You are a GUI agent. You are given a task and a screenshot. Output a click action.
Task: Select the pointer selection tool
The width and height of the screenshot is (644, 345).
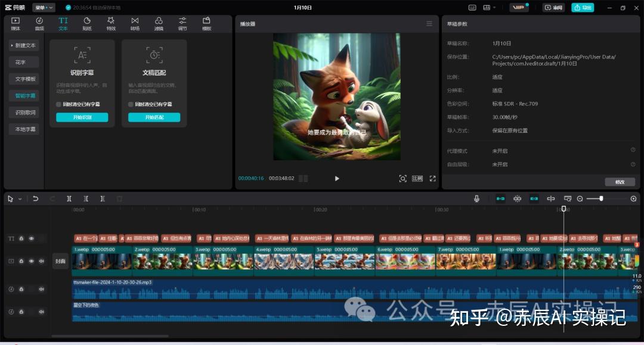(x=10, y=198)
